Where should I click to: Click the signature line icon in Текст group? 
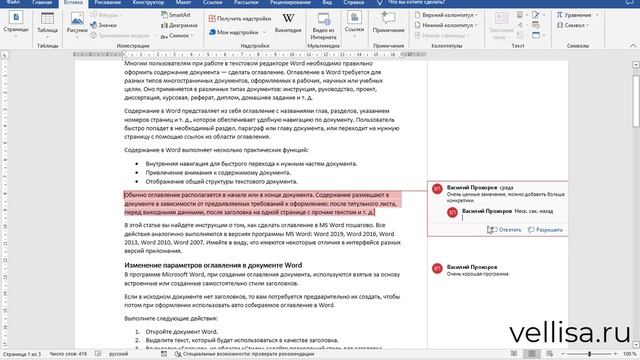coord(536,15)
